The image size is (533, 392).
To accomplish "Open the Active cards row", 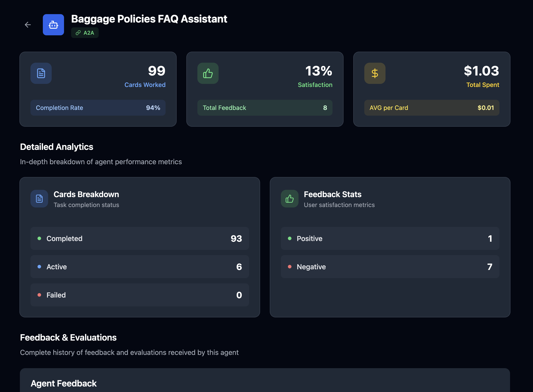I will coord(140,266).
